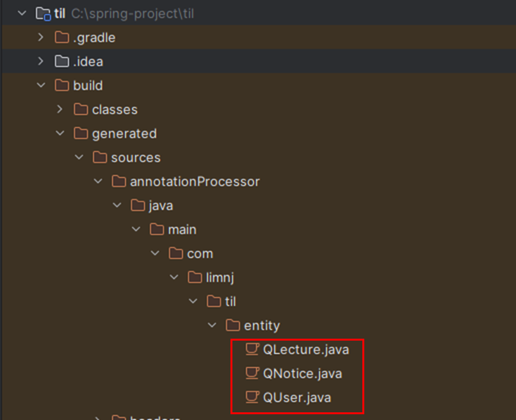Click the annotationProcessor folder icon
Viewport: 516px width, 420px height.
tap(119, 181)
